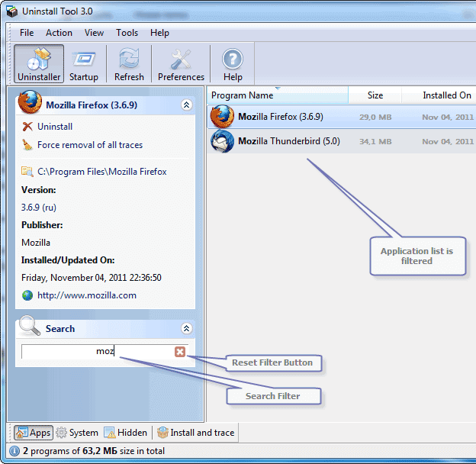
Task: Select Mozilla Thunderbird (5.0) list row
Action: (x=342, y=141)
